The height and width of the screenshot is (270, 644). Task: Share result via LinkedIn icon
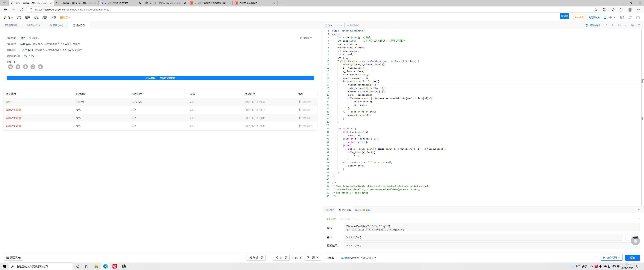click(x=40, y=67)
